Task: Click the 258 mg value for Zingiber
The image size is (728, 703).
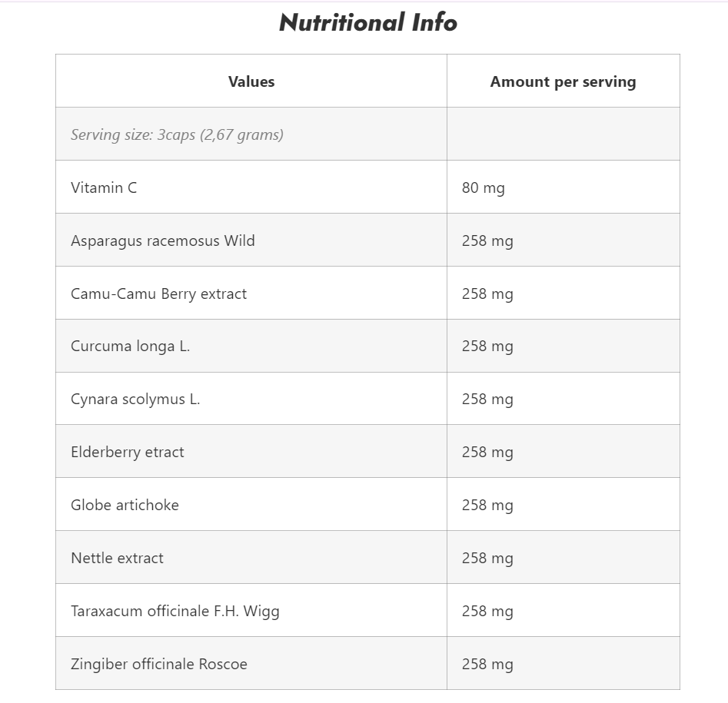Action: [x=487, y=664]
